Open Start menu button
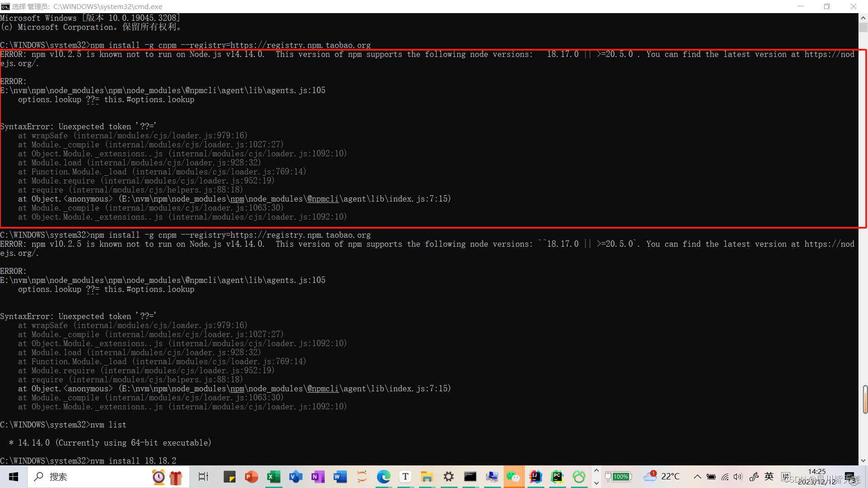The width and height of the screenshot is (868, 488). [9, 476]
